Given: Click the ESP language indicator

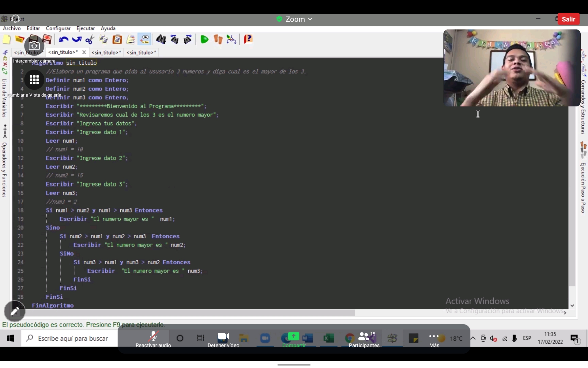Looking at the screenshot, I should 527,338.
